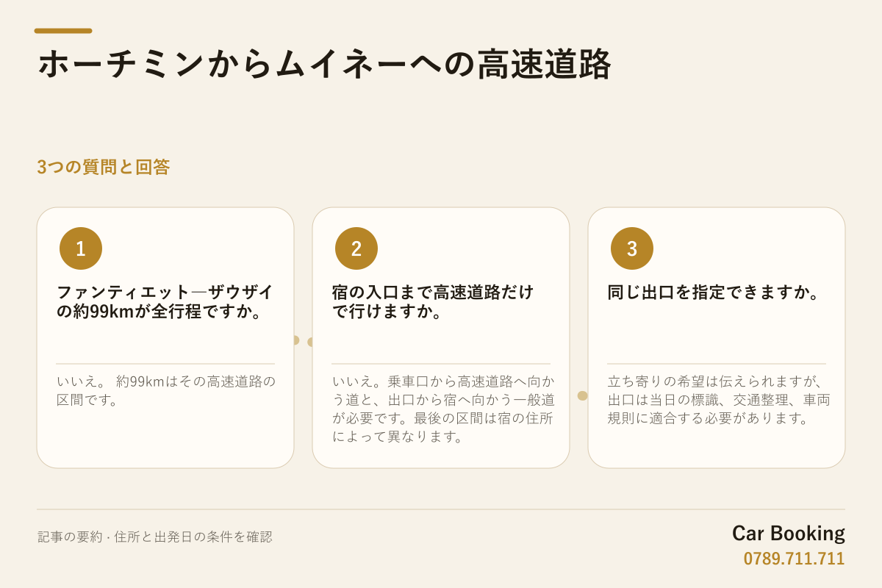This screenshot has height=588, width=882.
Task: Click the connector dot between cards 2 and 3
Action: point(583,395)
